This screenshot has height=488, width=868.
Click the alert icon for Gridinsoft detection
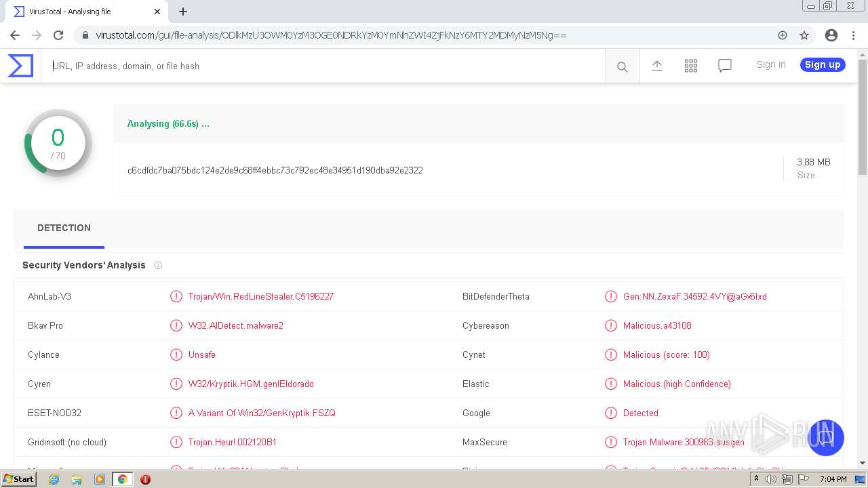[x=176, y=442]
